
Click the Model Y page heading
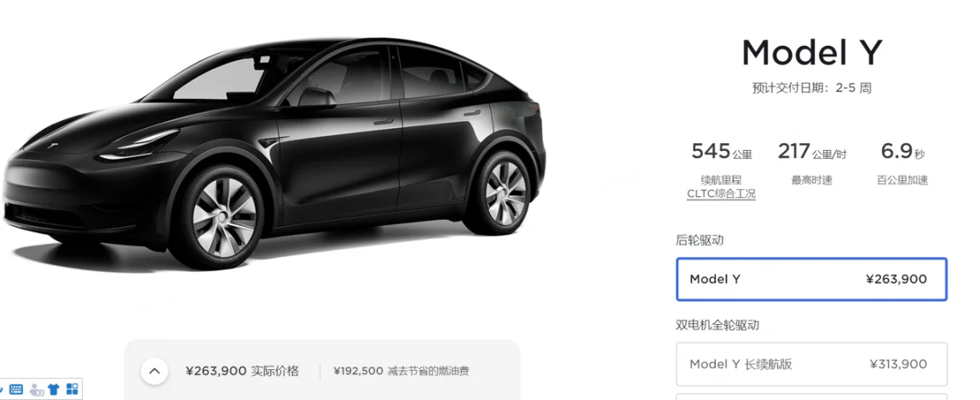coord(811,53)
